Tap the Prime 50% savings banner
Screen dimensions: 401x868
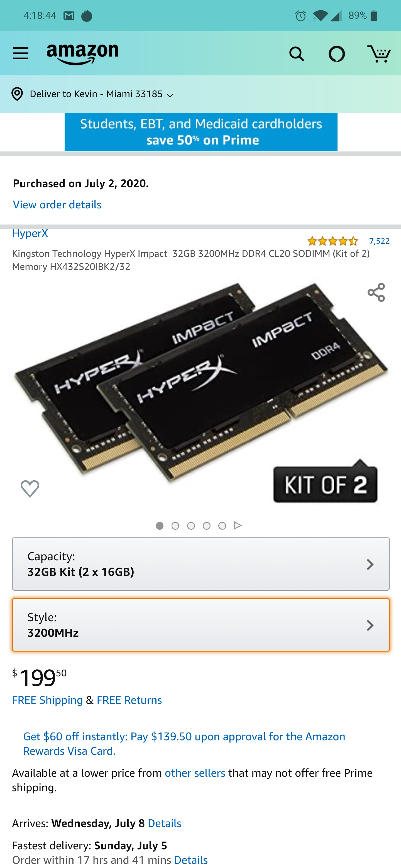[201, 132]
